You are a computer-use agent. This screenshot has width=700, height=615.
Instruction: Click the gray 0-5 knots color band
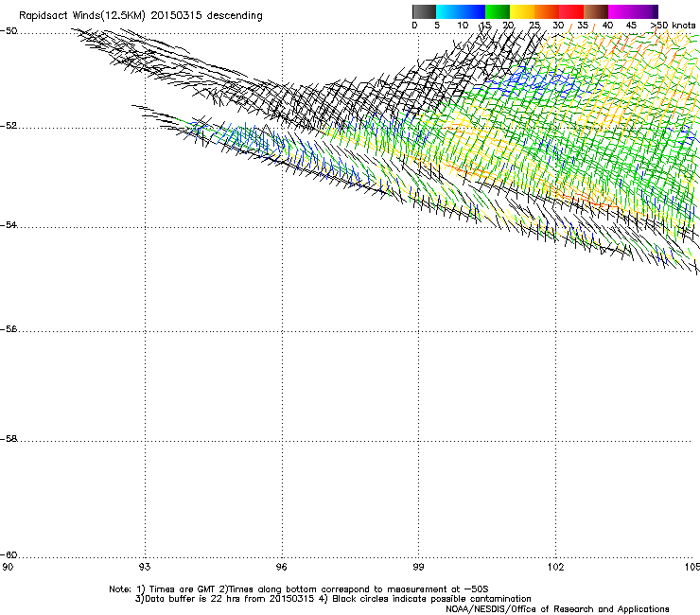point(424,11)
